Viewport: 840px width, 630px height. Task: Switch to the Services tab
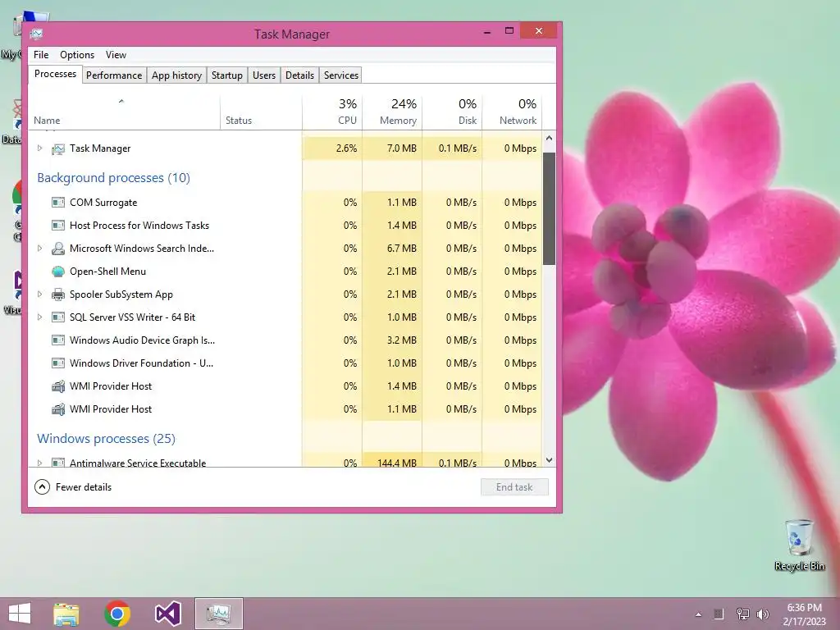tap(340, 75)
